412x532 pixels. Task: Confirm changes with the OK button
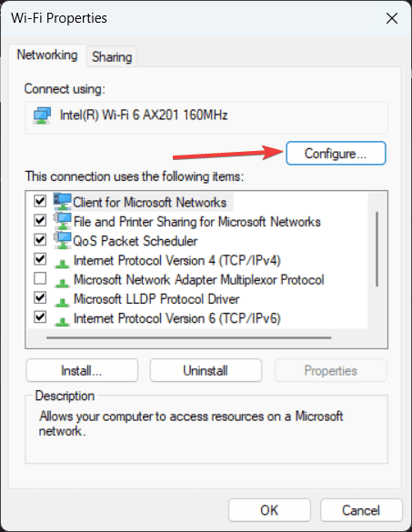coord(269,510)
